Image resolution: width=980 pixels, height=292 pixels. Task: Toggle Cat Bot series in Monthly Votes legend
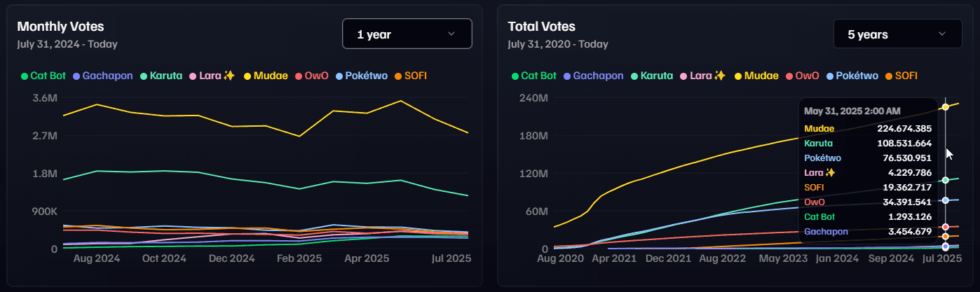[48, 76]
